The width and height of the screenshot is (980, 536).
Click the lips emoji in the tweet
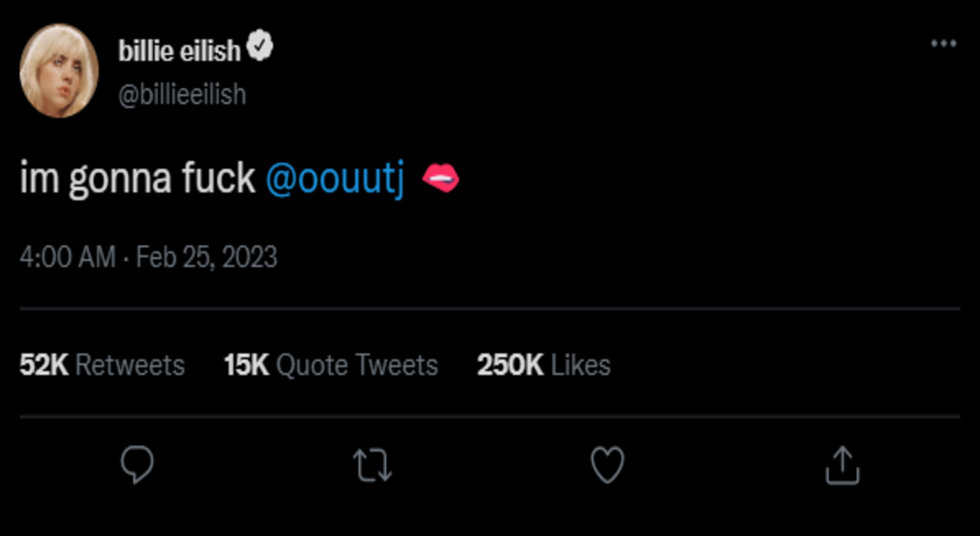(x=440, y=178)
